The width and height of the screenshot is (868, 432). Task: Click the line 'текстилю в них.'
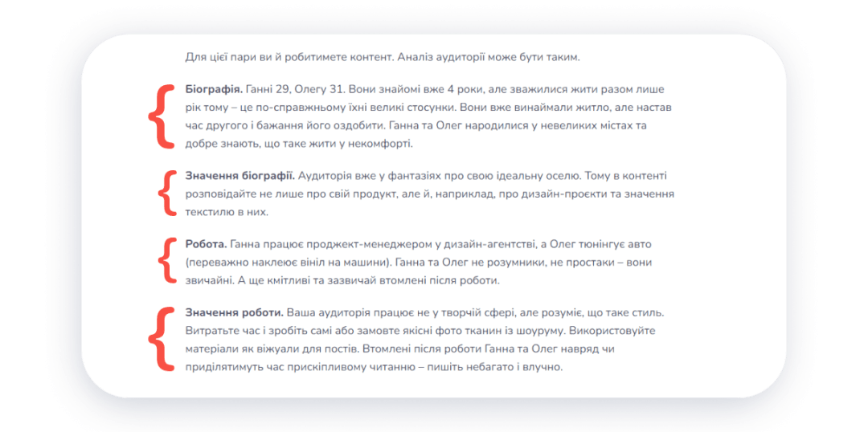(227, 213)
